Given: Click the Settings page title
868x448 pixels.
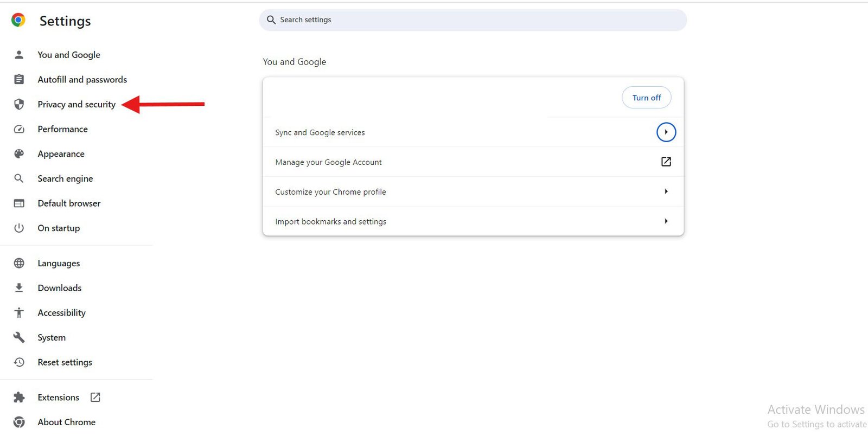Looking at the screenshot, I should [x=65, y=21].
